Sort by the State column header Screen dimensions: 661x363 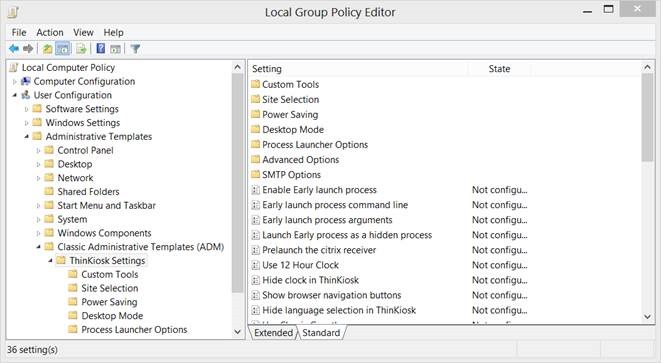(x=499, y=69)
